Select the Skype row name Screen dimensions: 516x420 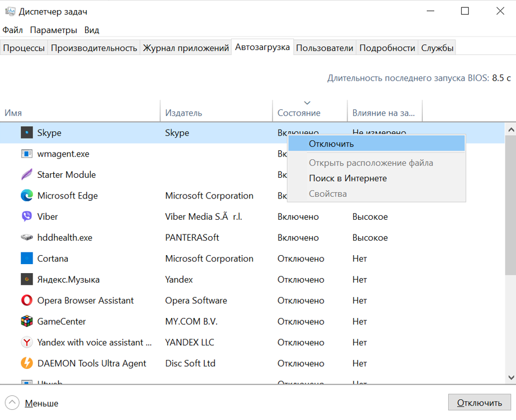point(49,133)
